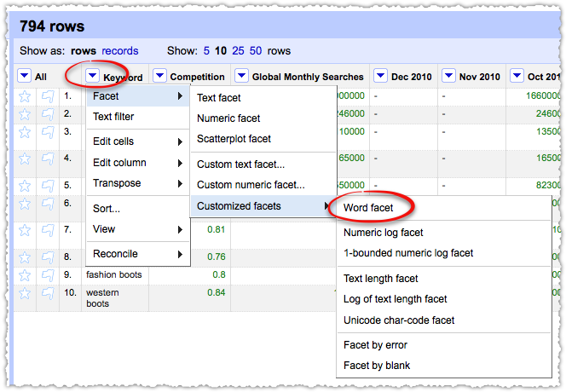Click the 0.84 competition value

click(x=216, y=293)
